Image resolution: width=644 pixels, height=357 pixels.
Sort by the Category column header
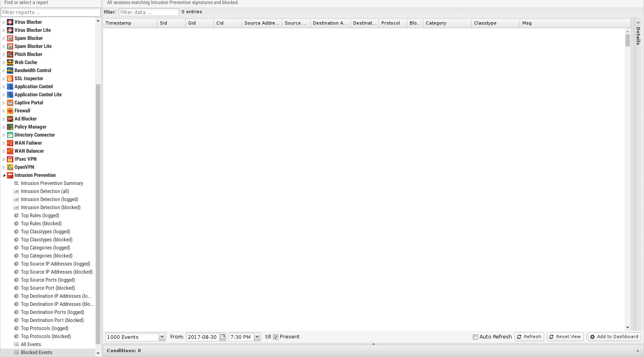click(x=447, y=23)
